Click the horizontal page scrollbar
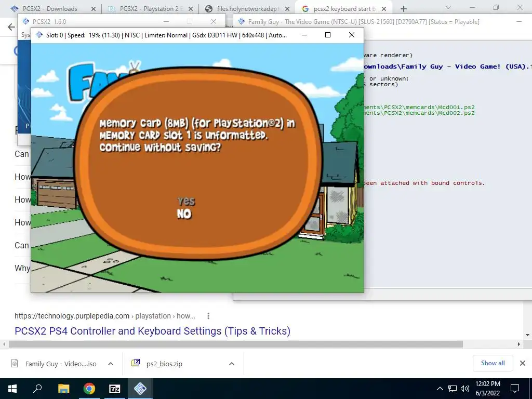532x399 pixels. click(x=236, y=344)
